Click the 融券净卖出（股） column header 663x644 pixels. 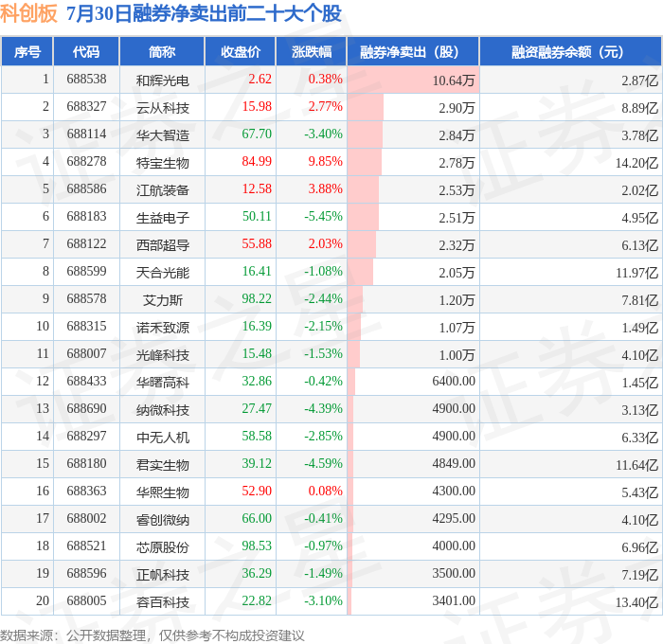click(413, 51)
